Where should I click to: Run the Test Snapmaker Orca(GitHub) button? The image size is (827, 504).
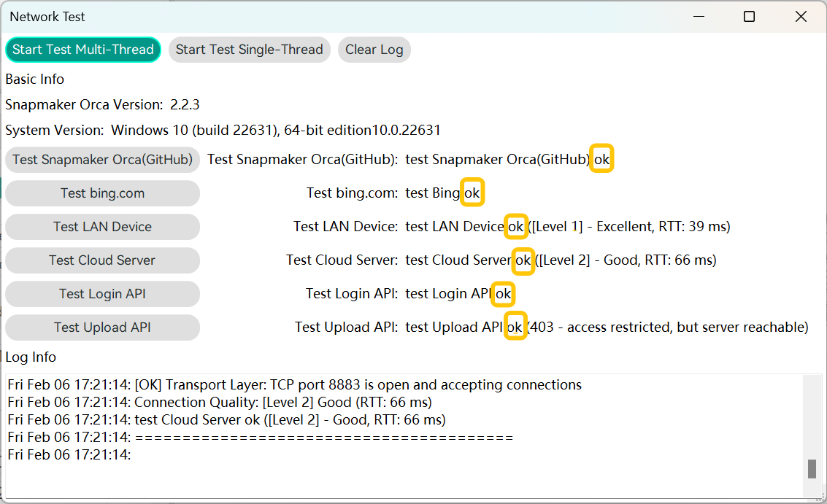[102, 160]
